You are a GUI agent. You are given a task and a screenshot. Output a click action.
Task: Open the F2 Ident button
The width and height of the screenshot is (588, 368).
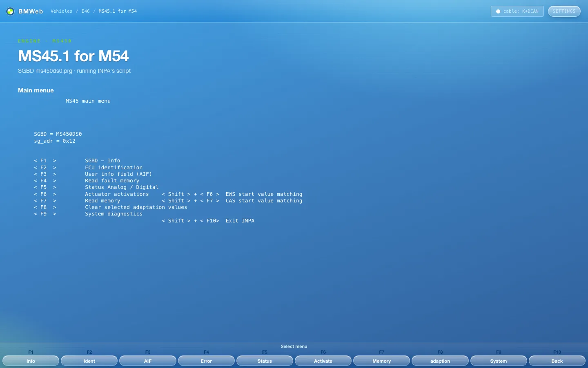[x=89, y=361]
